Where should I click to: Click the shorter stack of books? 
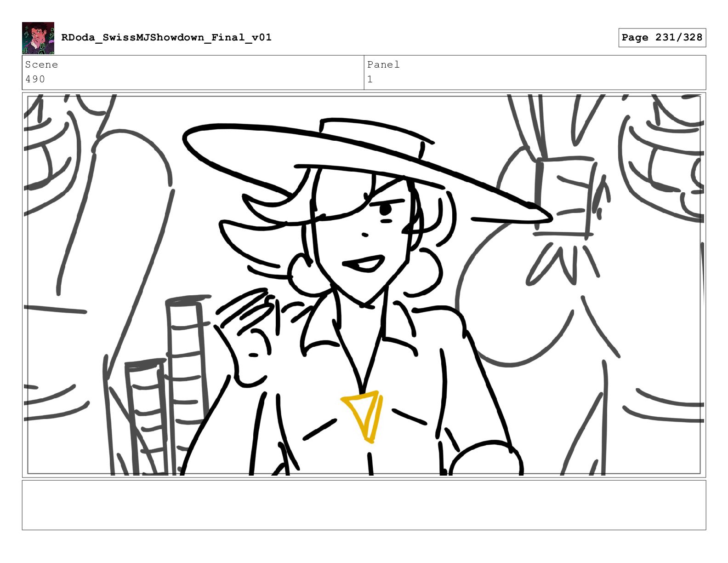[x=146, y=416]
